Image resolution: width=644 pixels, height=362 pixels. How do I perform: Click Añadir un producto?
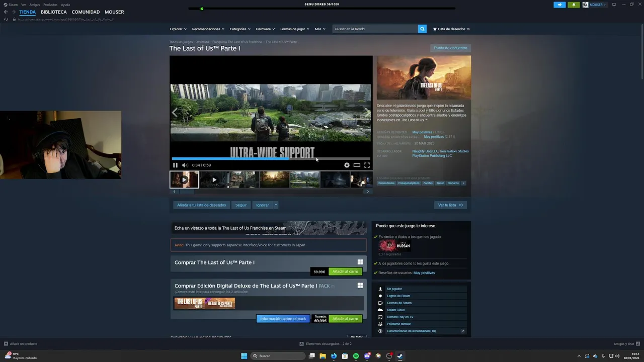21,344
